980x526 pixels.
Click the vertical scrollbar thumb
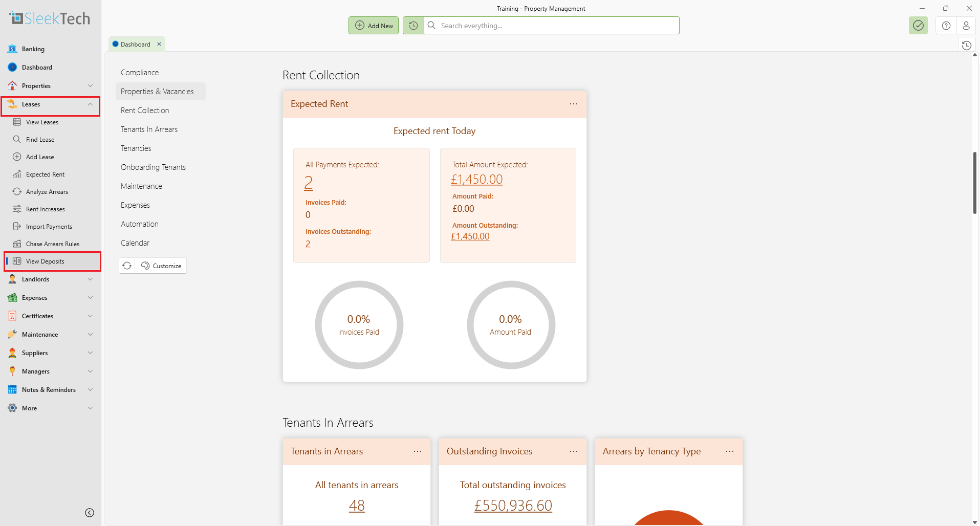coord(975,183)
